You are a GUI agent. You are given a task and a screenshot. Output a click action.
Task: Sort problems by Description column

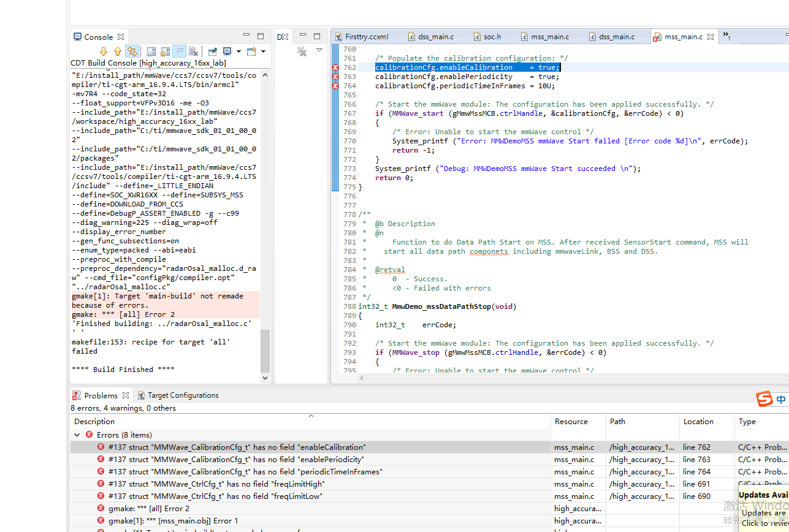[x=310, y=422]
